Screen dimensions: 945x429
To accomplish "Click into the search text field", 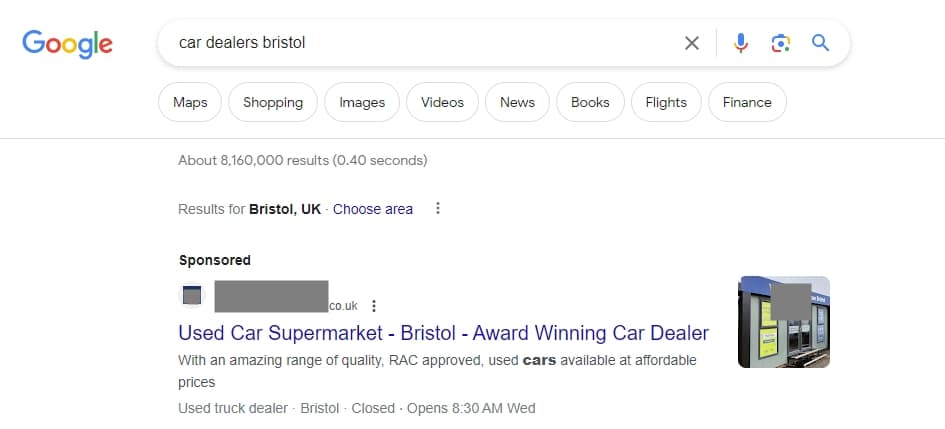I will click(420, 43).
